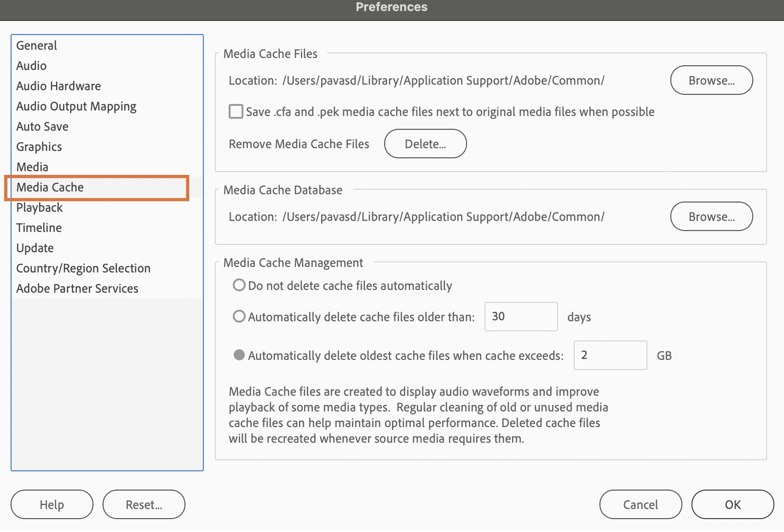The height and width of the screenshot is (532, 784).
Task: Switch to Audio Hardware preferences
Action: point(58,86)
